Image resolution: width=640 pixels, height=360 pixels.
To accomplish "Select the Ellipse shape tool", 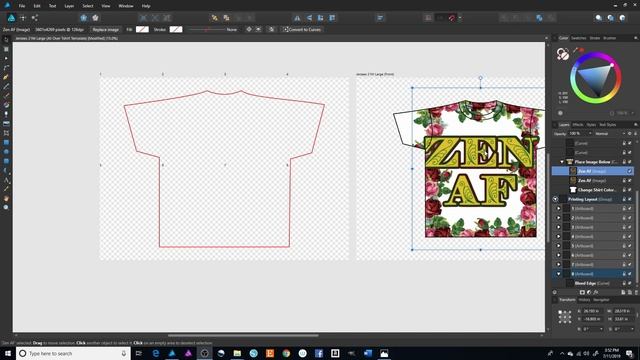I will click(x=6, y=152).
